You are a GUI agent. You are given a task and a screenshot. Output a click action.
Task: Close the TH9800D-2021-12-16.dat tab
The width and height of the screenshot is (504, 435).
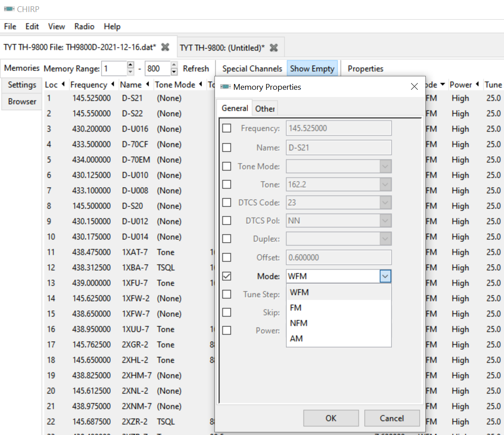pyautogui.click(x=165, y=47)
